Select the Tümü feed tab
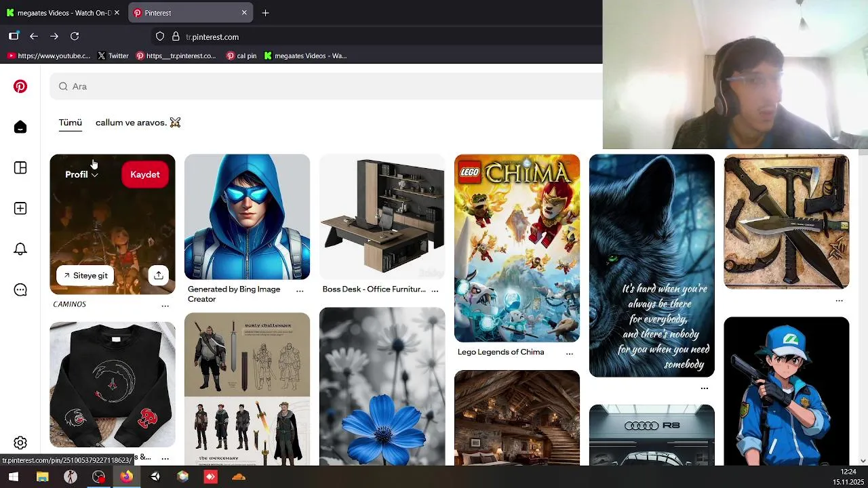 click(x=71, y=123)
